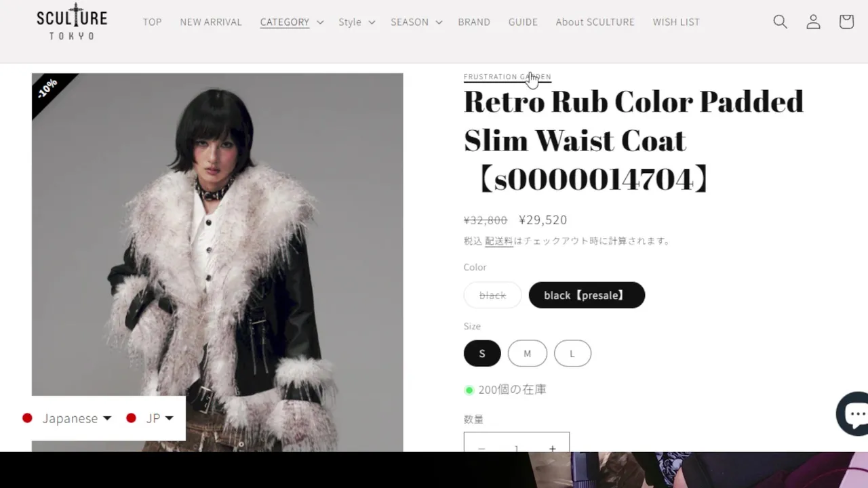Select size L option
The image size is (868, 488).
572,353
